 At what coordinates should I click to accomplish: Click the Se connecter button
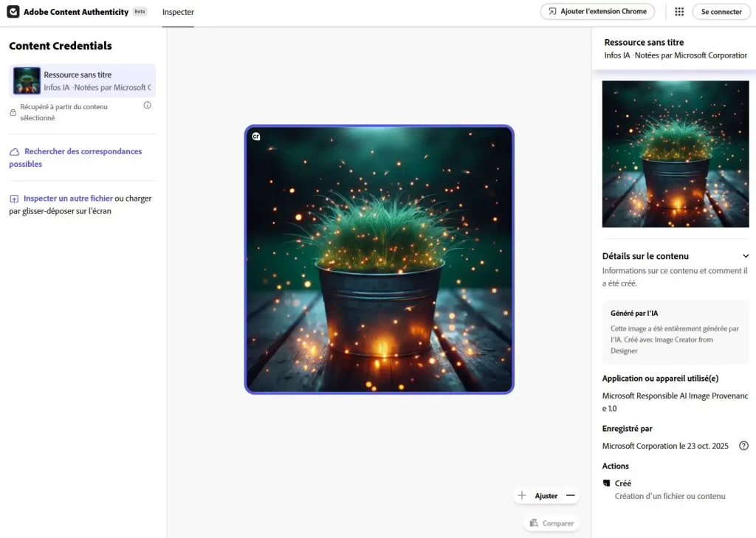(x=721, y=12)
